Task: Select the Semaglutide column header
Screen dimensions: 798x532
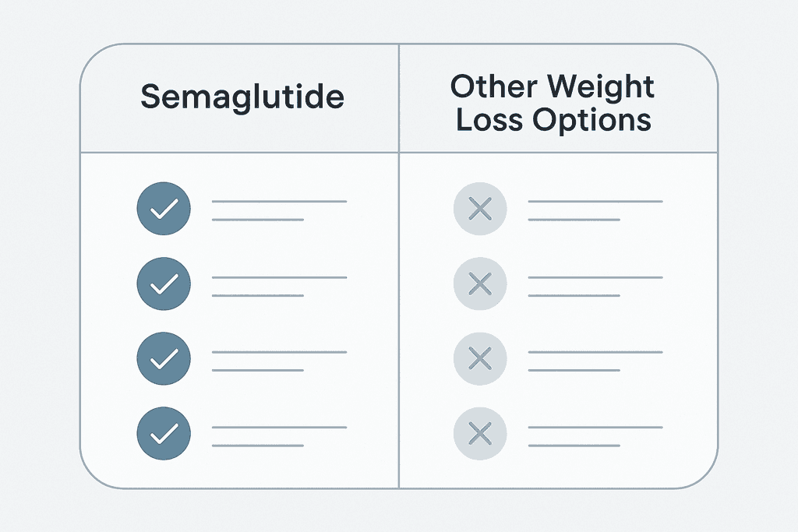Action: click(242, 97)
